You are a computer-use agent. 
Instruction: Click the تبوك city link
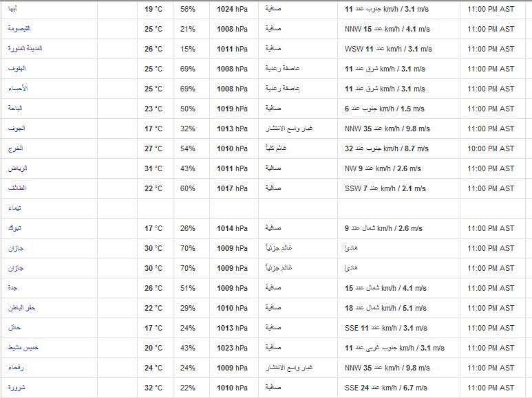[14, 228]
